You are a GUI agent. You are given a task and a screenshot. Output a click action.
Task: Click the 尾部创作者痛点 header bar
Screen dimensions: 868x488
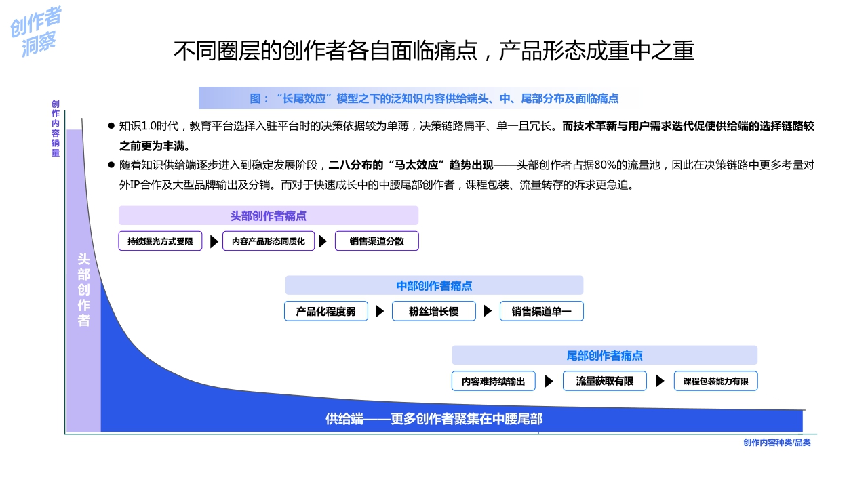pyautogui.click(x=605, y=355)
